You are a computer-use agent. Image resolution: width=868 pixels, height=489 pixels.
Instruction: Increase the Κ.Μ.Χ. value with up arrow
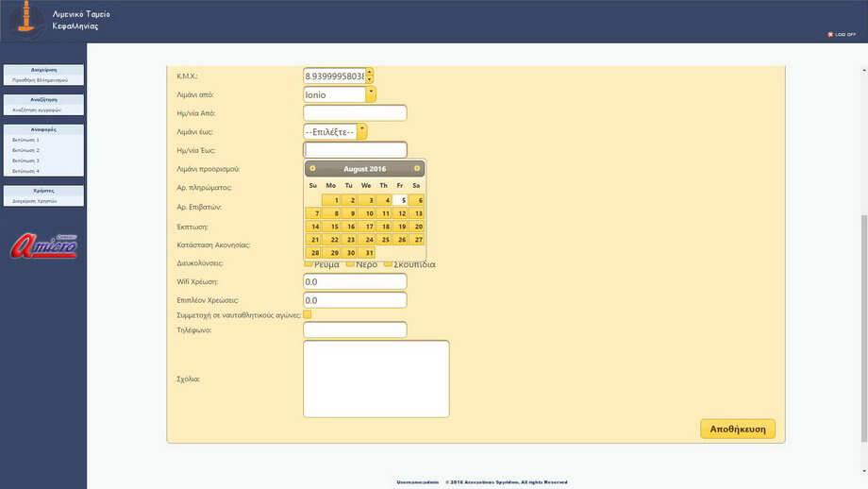pos(370,72)
